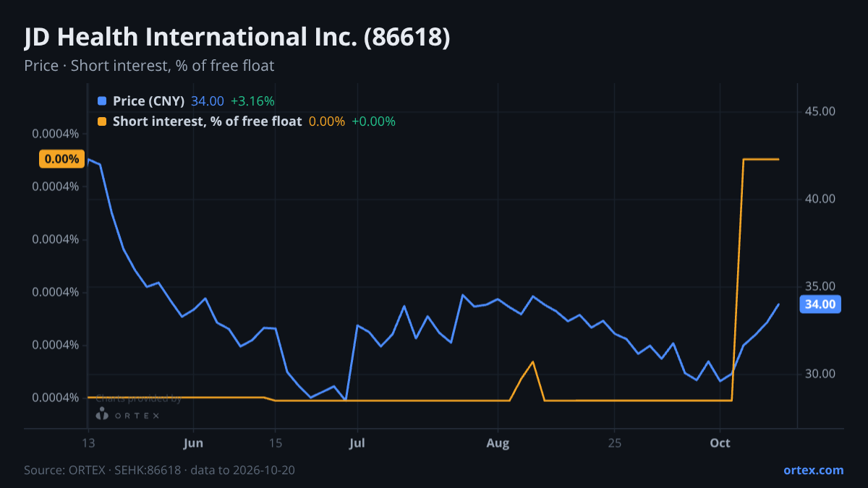Click the 40.00 right axis label
The image size is (868, 488).
[820, 199]
